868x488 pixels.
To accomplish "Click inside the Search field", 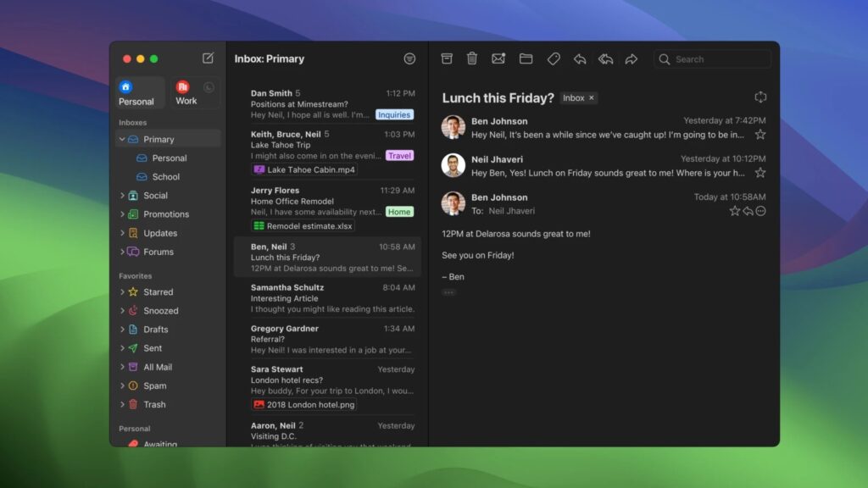I will 712,58.
